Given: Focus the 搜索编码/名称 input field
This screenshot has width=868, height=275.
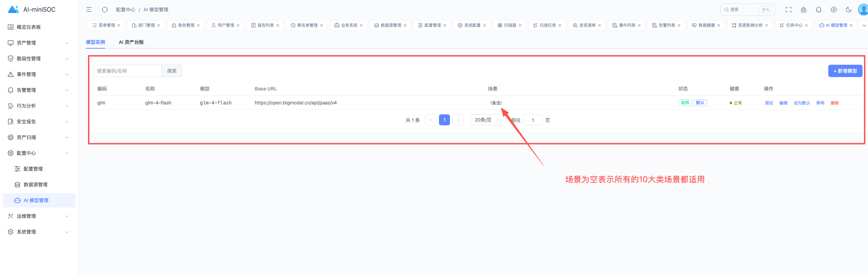Looking at the screenshot, I should coord(127,71).
